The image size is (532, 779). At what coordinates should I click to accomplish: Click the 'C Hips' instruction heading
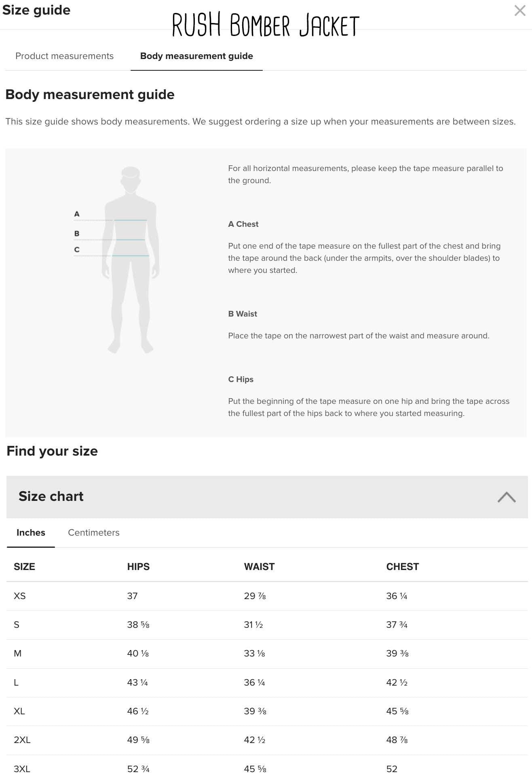tap(241, 379)
